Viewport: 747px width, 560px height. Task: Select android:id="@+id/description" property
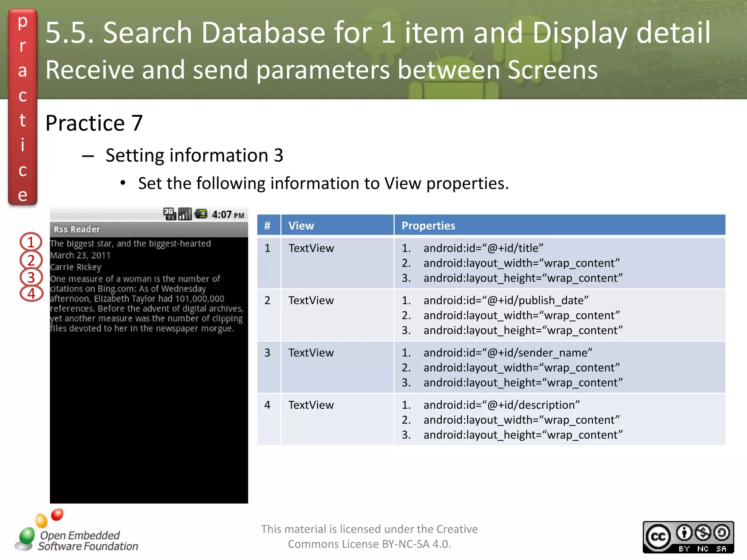coord(502,405)
